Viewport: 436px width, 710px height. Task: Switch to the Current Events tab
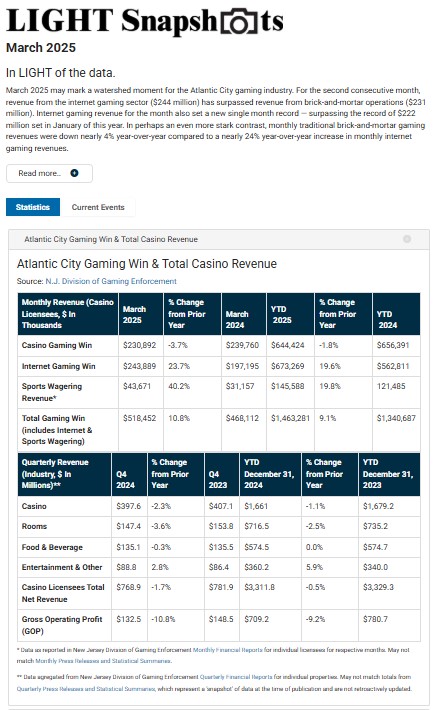coord(98,207)
